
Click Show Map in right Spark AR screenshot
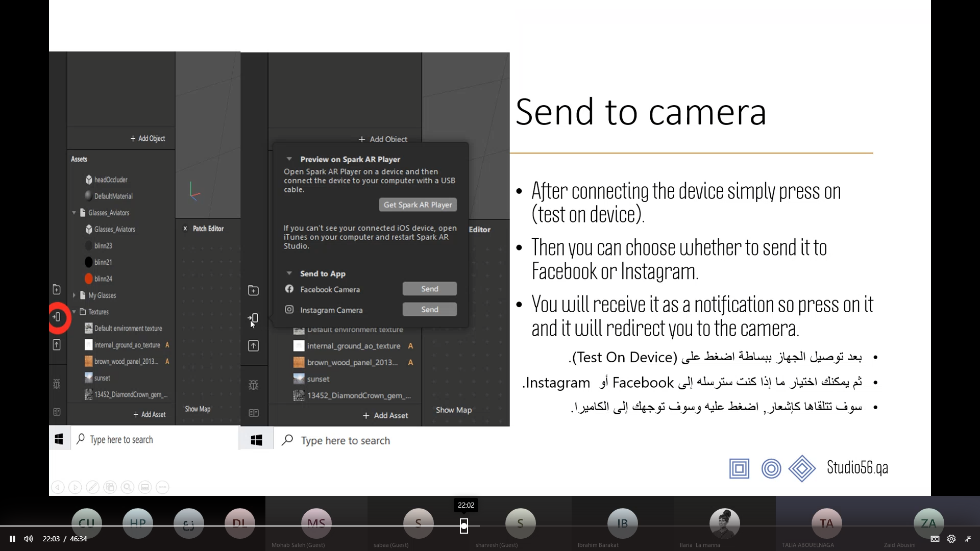point(454,410)
